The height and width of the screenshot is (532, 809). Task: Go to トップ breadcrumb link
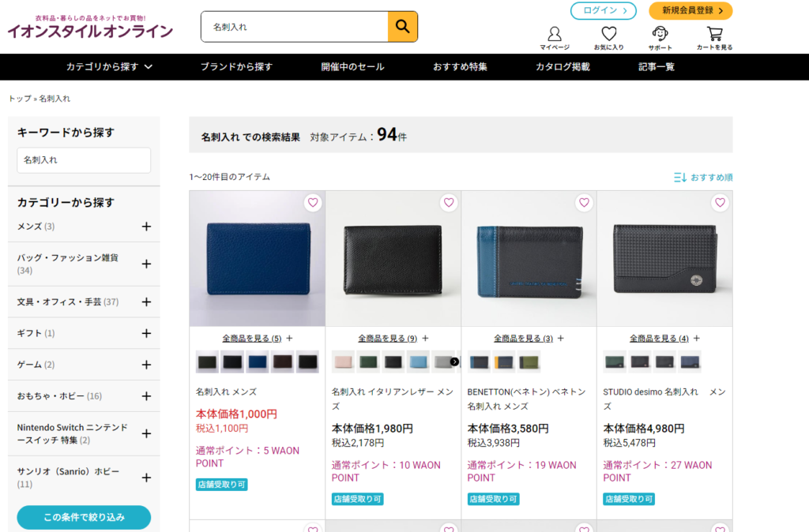click(x=20, y=99)
